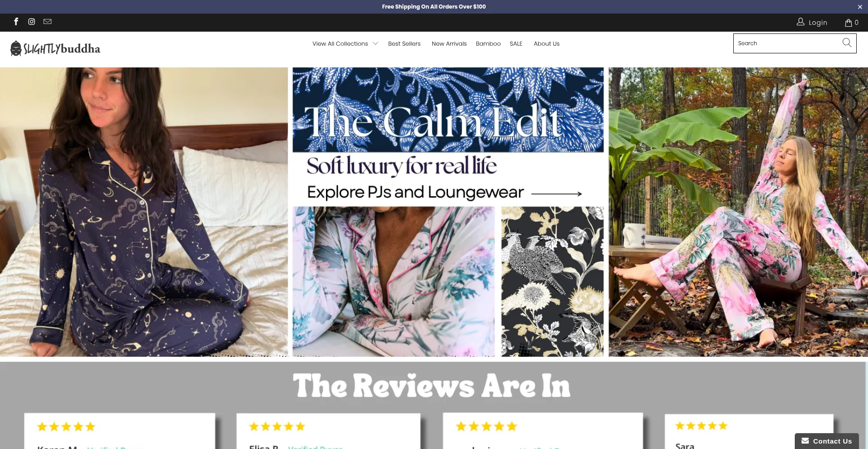Click the email envelope icon
Screen dimensions: 868x449
tap(47, 22)
